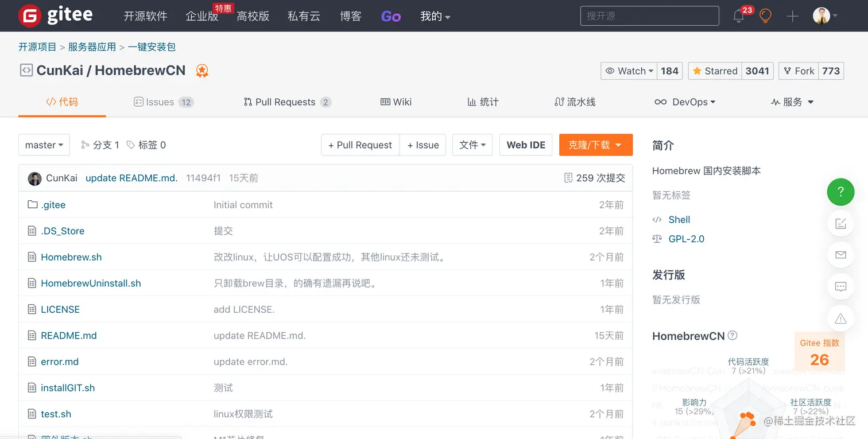The height and width of the screenshot is (439, 868).
Task: Toggle the Starred button
Action: pyautogui.click(x=715, y=71)
